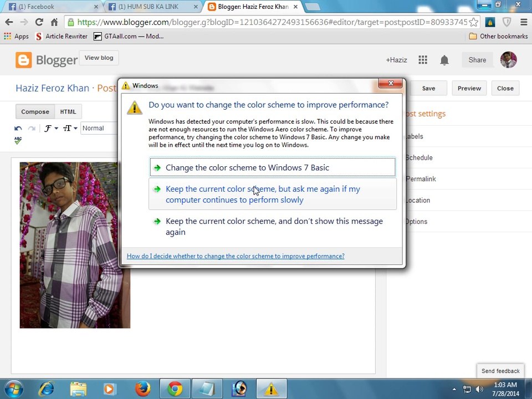Switch to the HUM SUB KA LINK tab
Screen dimensions: 532x399
click(152, 7)
